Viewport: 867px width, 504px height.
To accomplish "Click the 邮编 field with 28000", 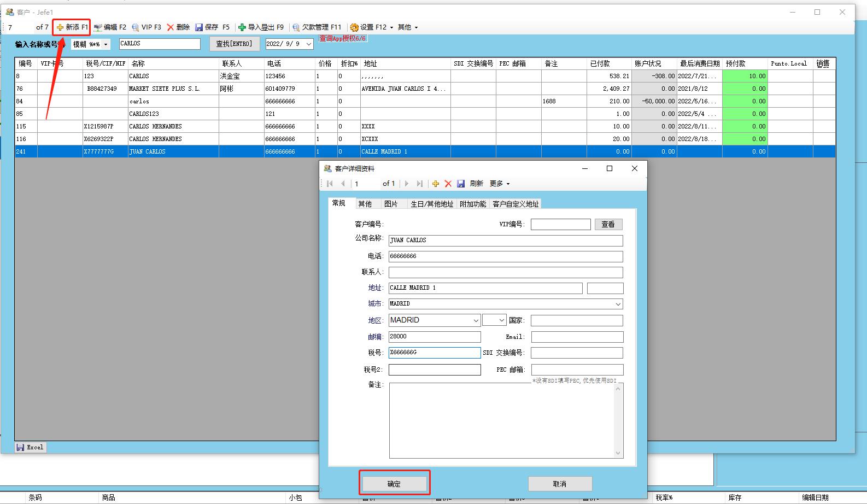I will 435,337.
